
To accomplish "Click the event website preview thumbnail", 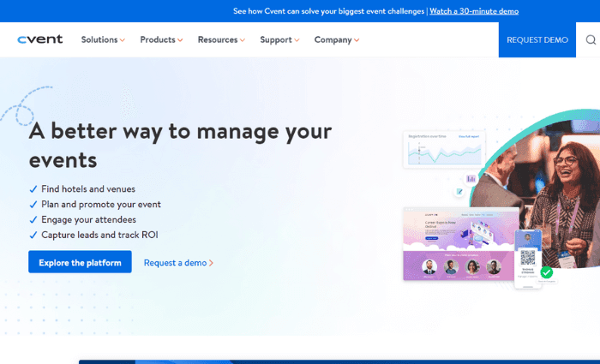I will coord(462,244).
